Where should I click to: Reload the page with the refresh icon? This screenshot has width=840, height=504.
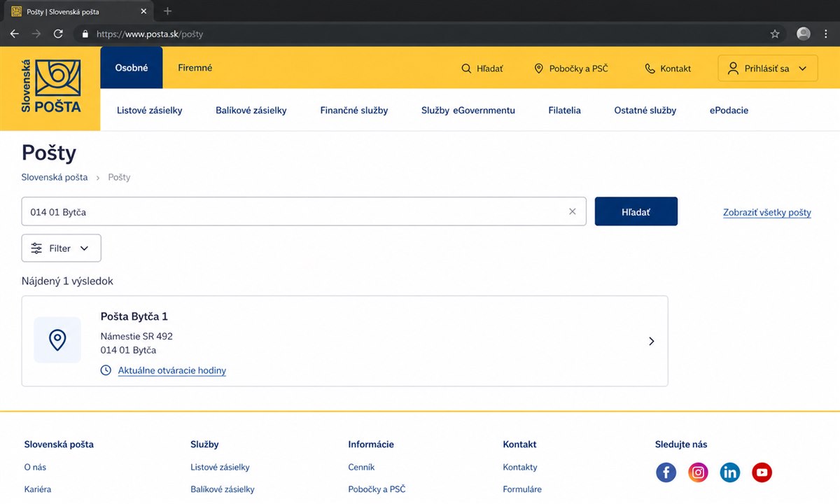[x=59, y=34]
